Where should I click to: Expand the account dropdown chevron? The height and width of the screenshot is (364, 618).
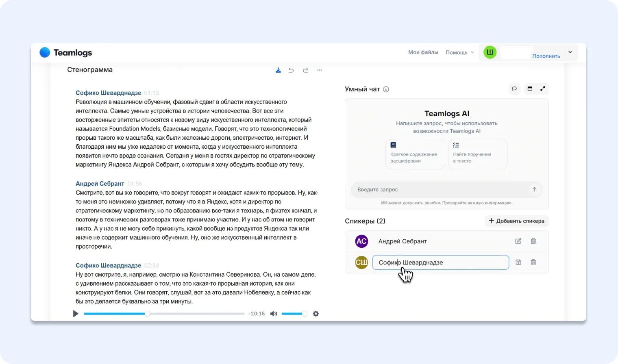coord(570,52)
